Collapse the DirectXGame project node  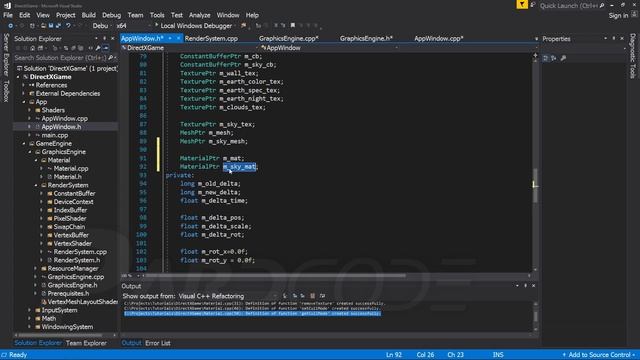pyautogui.click(x=18, y=77)
